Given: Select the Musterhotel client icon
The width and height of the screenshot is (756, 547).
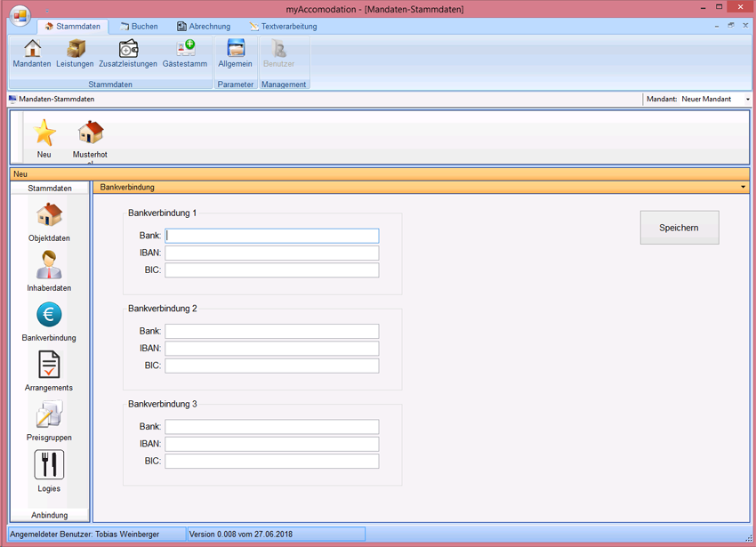Looking at the screenshot, I should pyautogui.click(x=90, y=137).
